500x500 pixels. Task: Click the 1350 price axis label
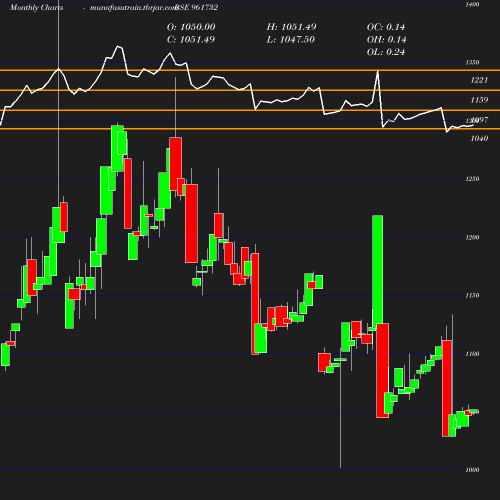pos(472,63)
